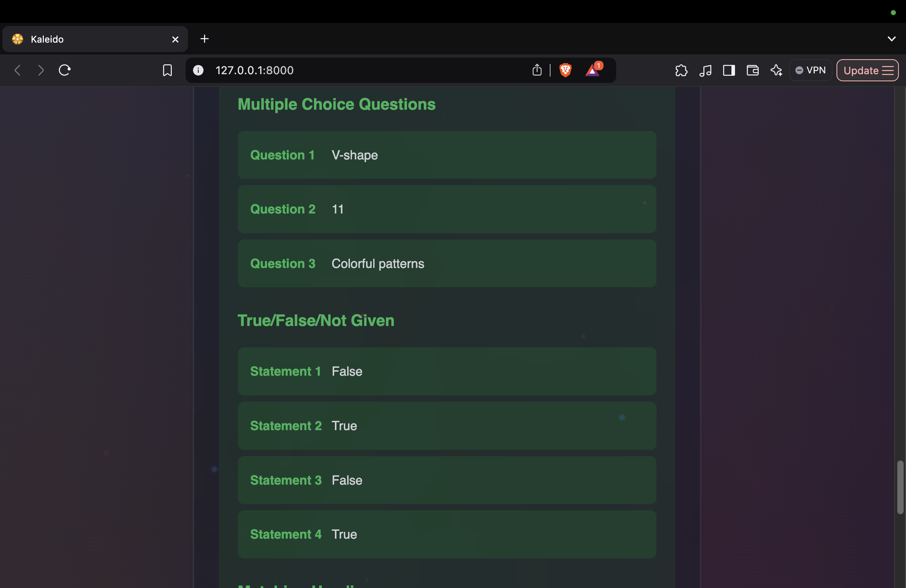Screen dimensions: 906x588
Task: Open the extensions puzzle icon
Action: pos(681,70)
